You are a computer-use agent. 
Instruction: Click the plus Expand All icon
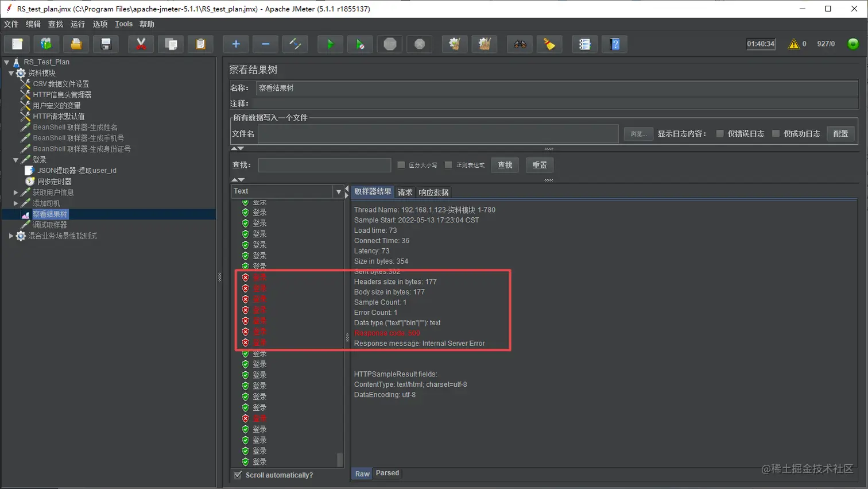click(236, 44)
